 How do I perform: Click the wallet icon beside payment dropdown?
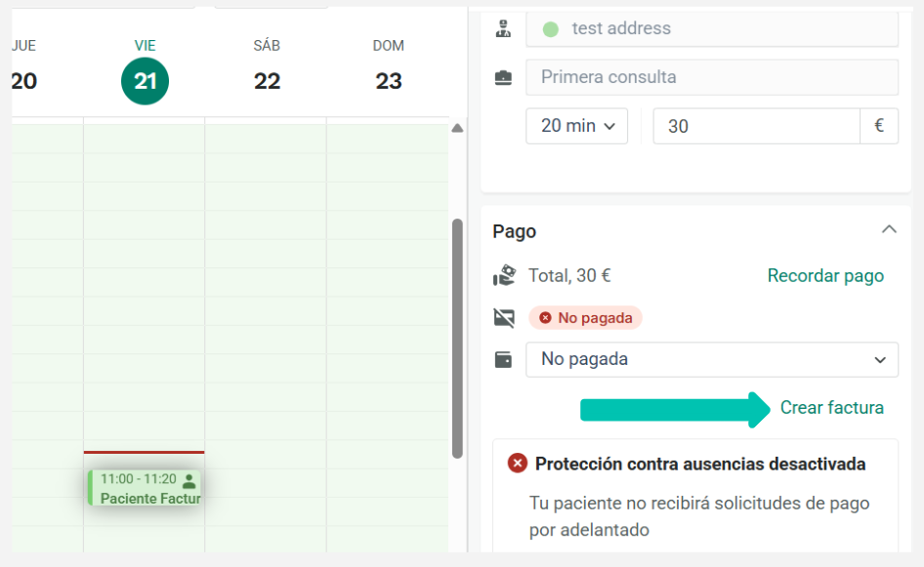[503, 359]
